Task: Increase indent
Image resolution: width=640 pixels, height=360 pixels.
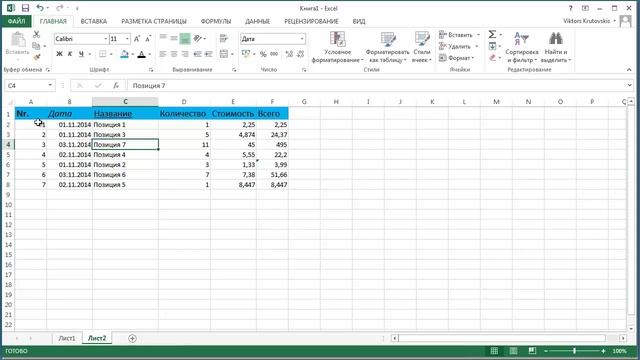Action: 209,54
